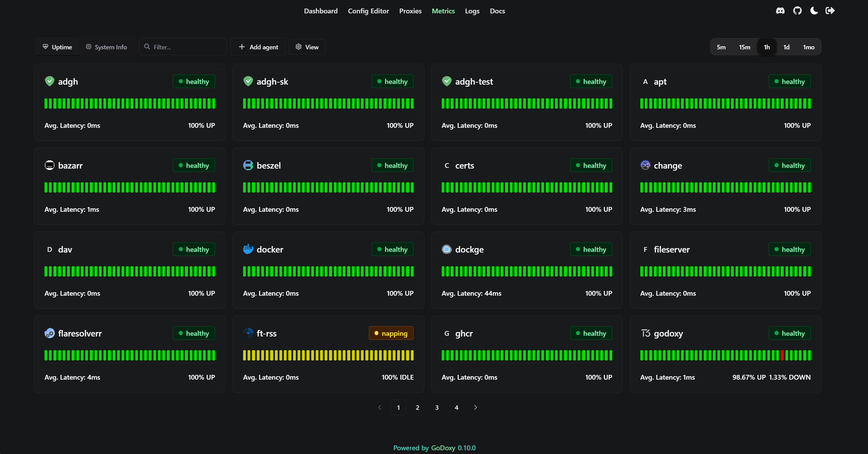Select the docker service card icon
The image size is (868, 454).
(248, 249)
